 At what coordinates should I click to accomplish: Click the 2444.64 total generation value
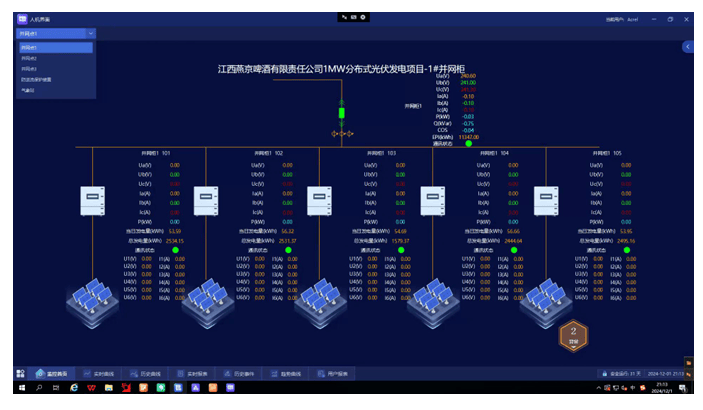pyautogui.click(x=513, y=241)
